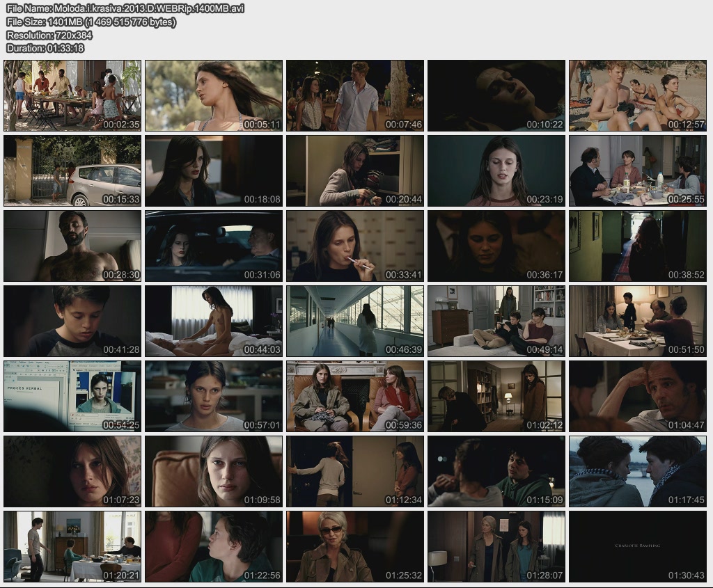Open the breakfast room frame at 01:20:21
713x588 pixels.
(x=72, y=546)
